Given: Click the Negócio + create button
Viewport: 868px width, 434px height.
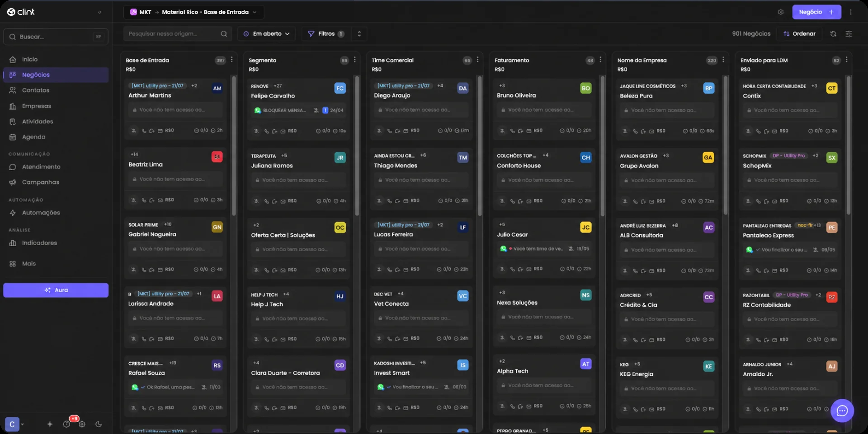Looking at the screenshot, I should tap(816, 12).
